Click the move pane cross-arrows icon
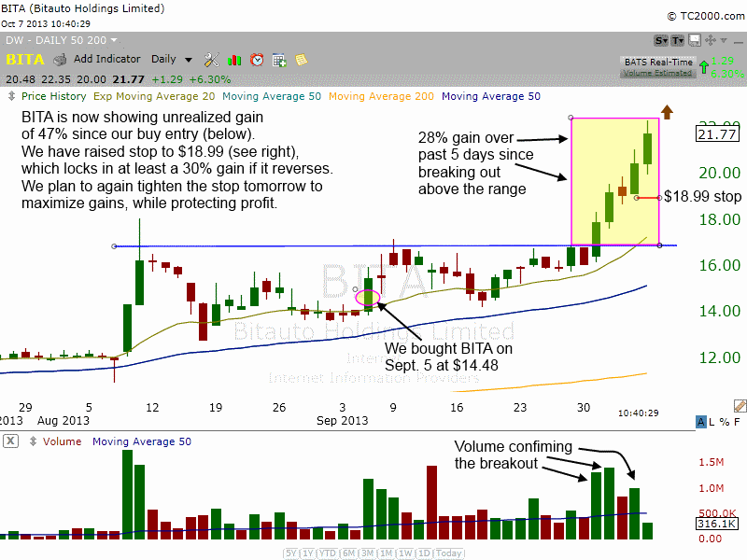 click(711, 40)
